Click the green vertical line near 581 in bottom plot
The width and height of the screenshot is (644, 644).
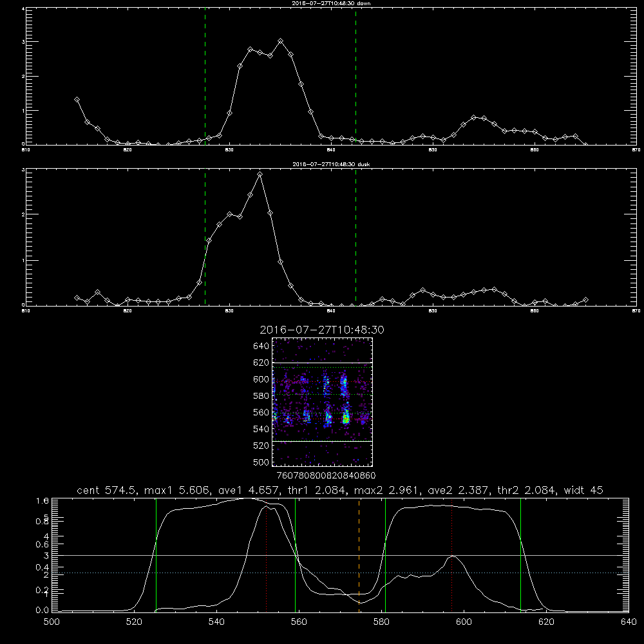pyautogui.click(x=385, y=554)
